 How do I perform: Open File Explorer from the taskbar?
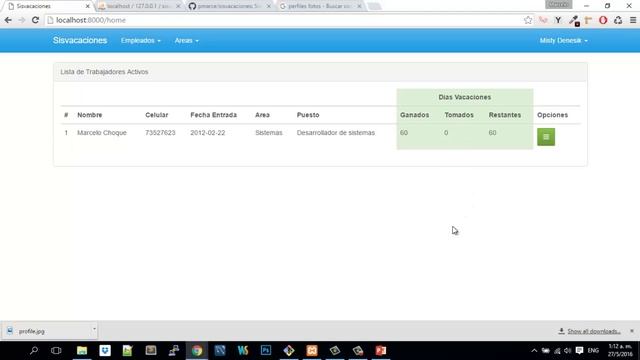click(82, 351)
